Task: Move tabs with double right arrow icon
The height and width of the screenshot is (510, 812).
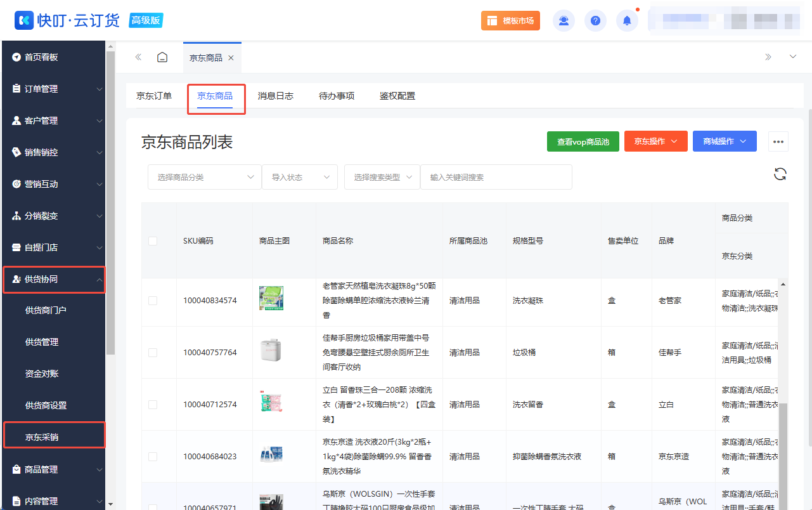Action: (x=768, y=57)
